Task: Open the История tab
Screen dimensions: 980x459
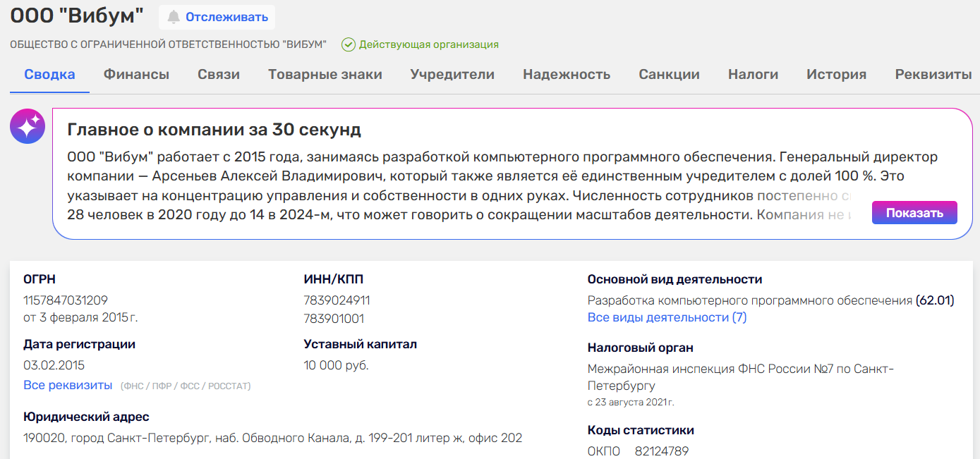Action: 836,75
